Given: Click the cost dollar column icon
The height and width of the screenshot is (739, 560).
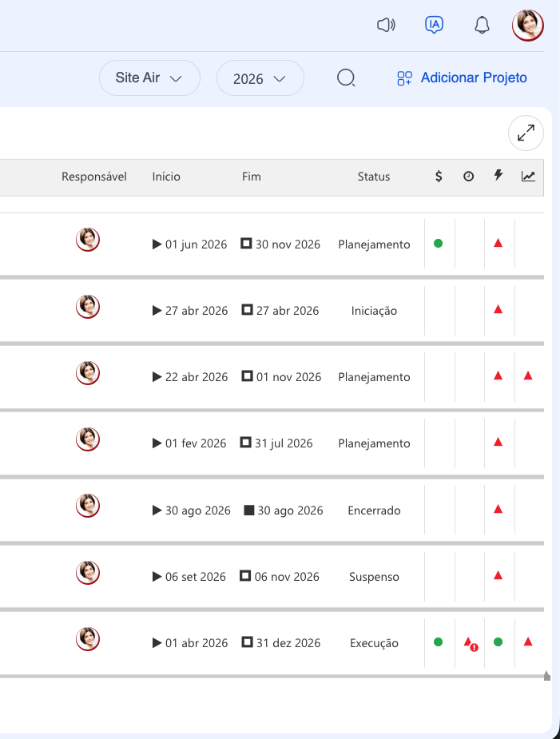Looking at the screenshot, I should tap(439, 177).
